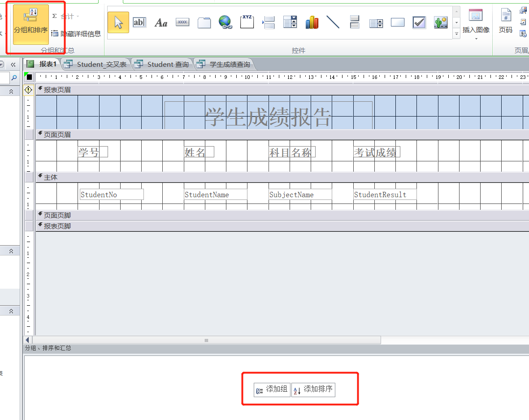Pick the Hyperlink globe control
This screenshot has width=529, height=420.
[225, 22]
